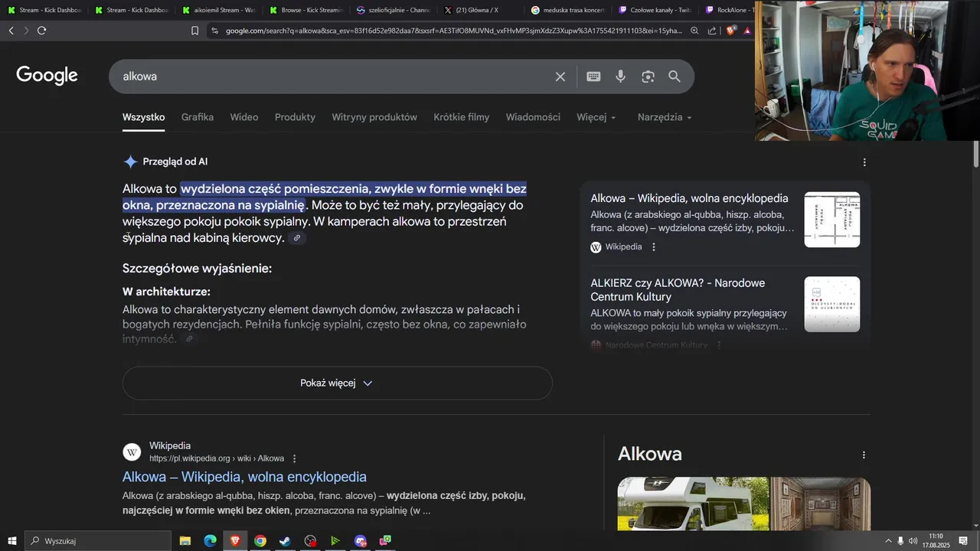Launch Microsoft Edge from the taskbar
This screenshot has width=980, height=551.
[210, 541]
